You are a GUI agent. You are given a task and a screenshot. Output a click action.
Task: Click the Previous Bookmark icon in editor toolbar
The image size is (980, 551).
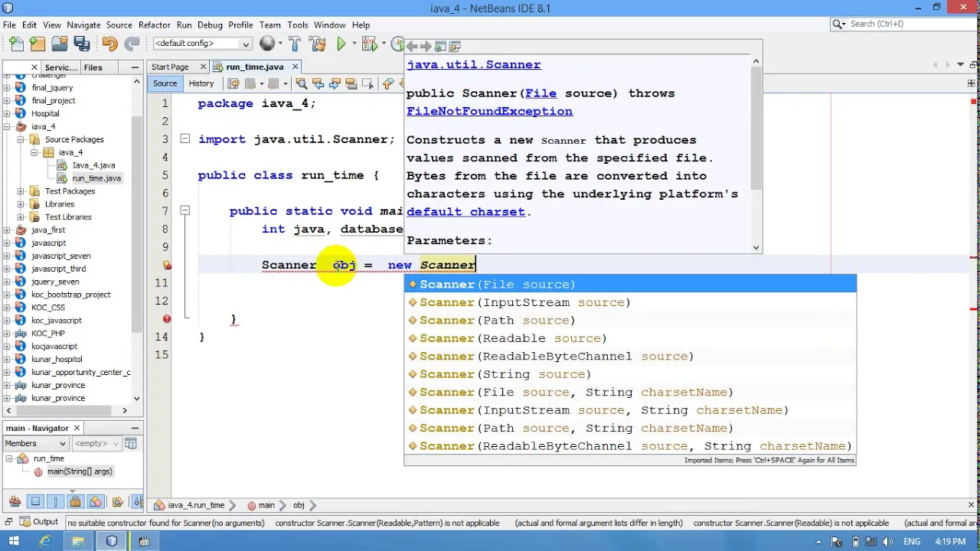[x=388, y=83]
